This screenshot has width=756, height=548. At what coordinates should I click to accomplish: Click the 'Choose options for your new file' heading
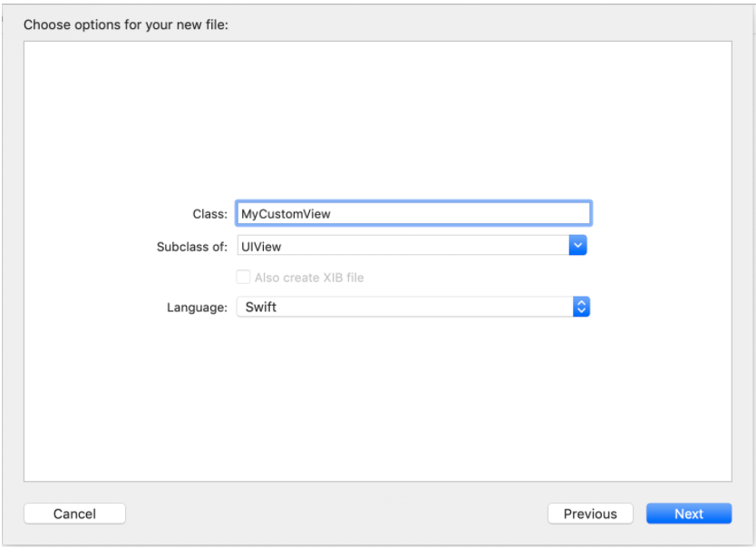click(126, 24)
